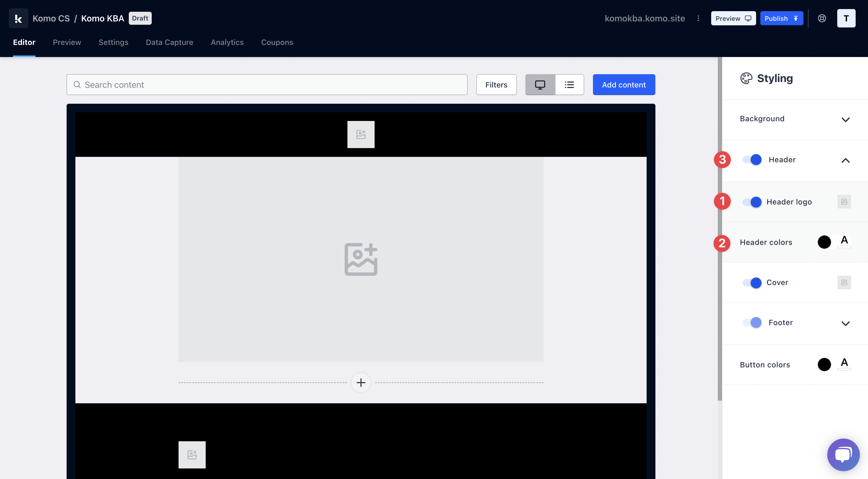Click the Add content button

pos(624,84)
